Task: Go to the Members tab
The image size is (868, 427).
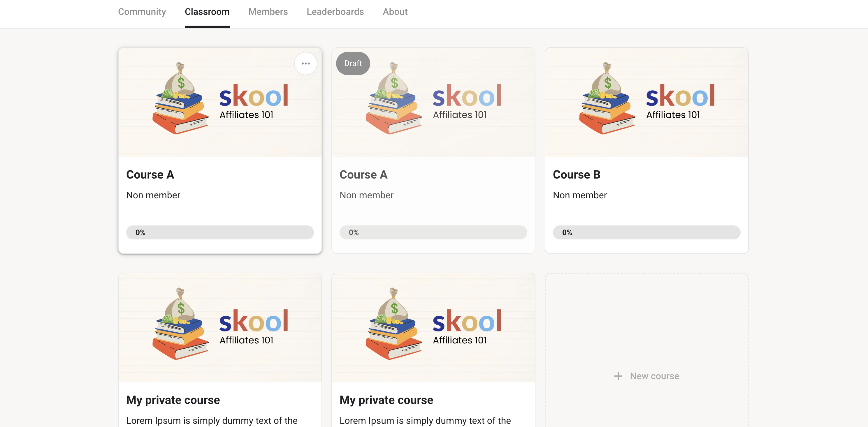Action: 268,12
